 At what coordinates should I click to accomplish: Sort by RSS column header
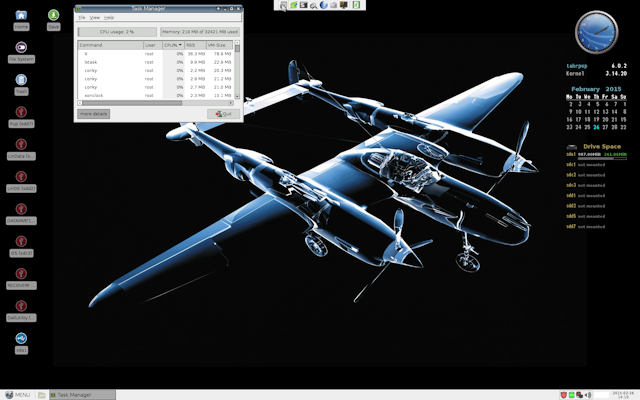[195, 45]
